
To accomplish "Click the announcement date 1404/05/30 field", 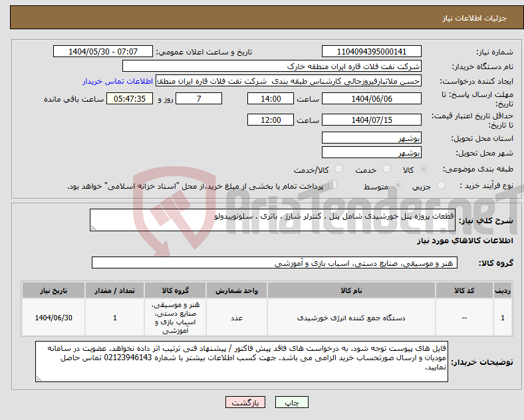I will pyautogui.click(x=103, y=52).
